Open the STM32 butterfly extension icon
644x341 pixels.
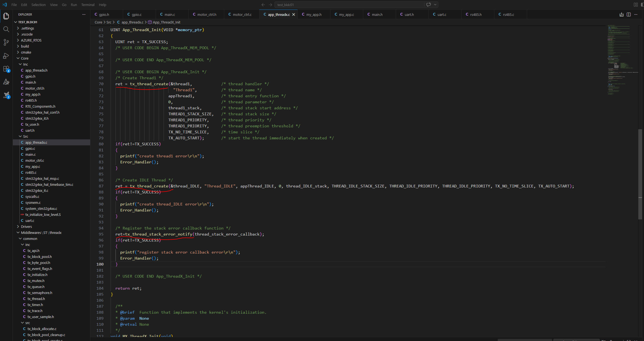(x=7, y=95)
